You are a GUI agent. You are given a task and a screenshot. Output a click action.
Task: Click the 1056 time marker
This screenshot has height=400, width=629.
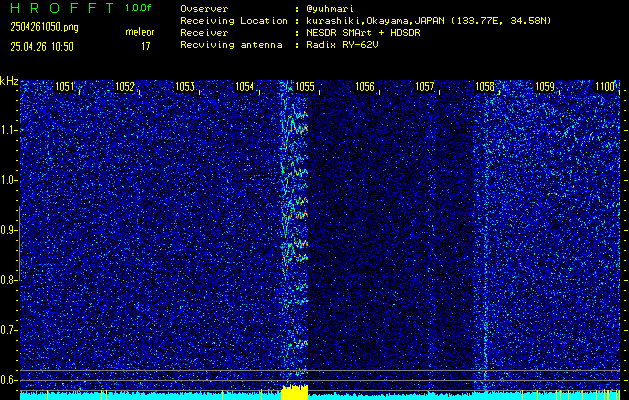pyautogui.click(x=365, y=87)
